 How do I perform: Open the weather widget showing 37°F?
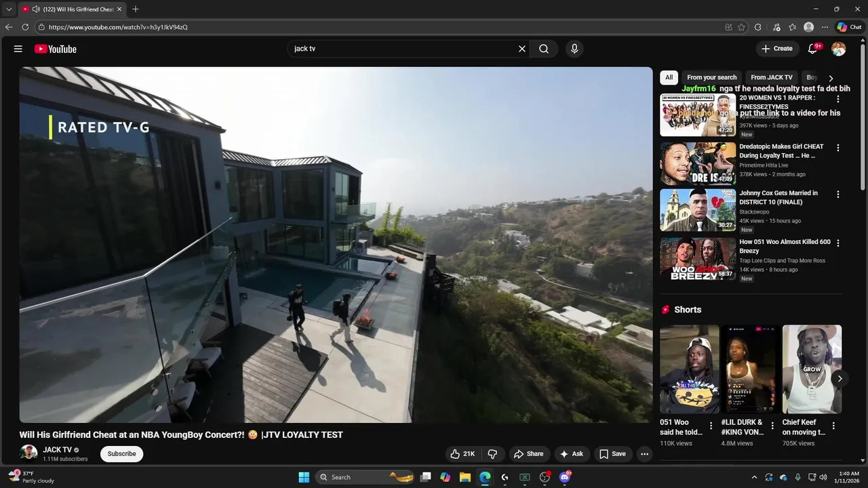(x=31, y=477)
